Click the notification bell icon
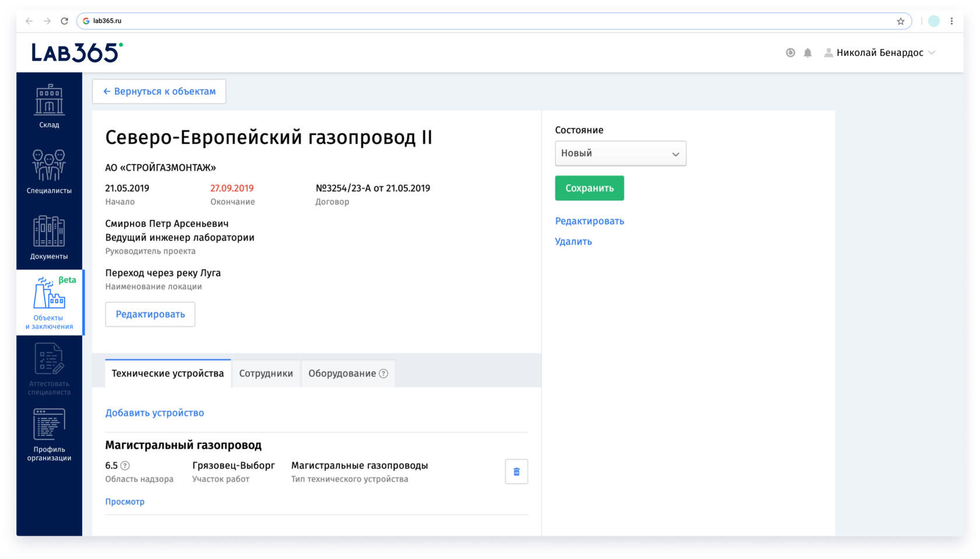This screenshot has width=980, height=559. point(808,53)
